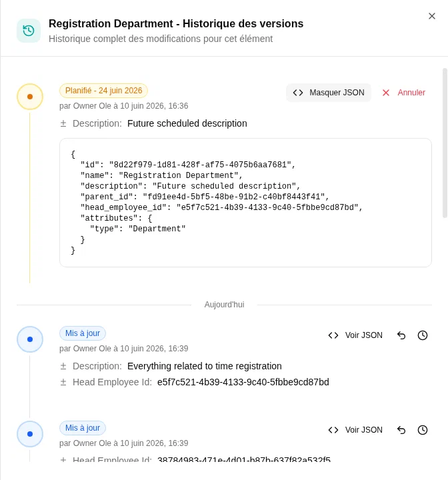Click the revert arrow icon on the Everything related entry
Screen dimensions: 448x480
401,335
